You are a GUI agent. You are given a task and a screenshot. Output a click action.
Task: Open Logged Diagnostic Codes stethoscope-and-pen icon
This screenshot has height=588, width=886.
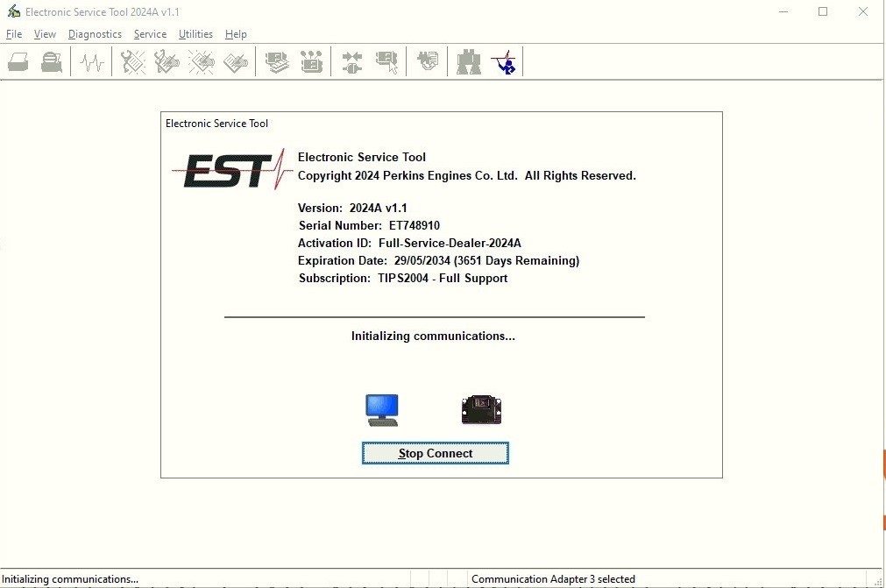coord(167,61)
